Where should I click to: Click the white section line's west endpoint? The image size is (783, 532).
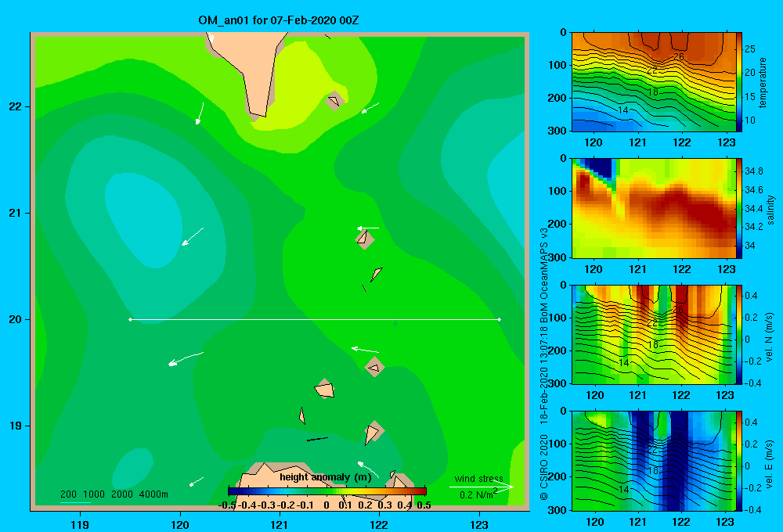coord(130,319)
